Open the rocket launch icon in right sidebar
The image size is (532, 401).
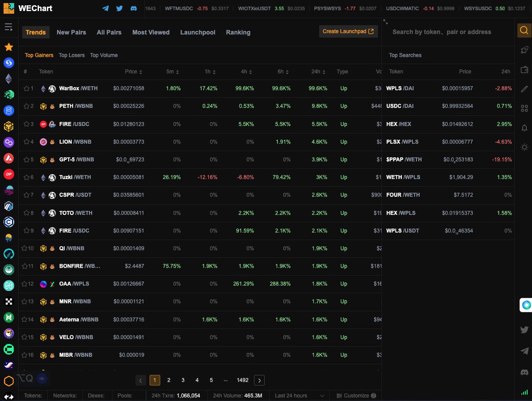(524, 50)
